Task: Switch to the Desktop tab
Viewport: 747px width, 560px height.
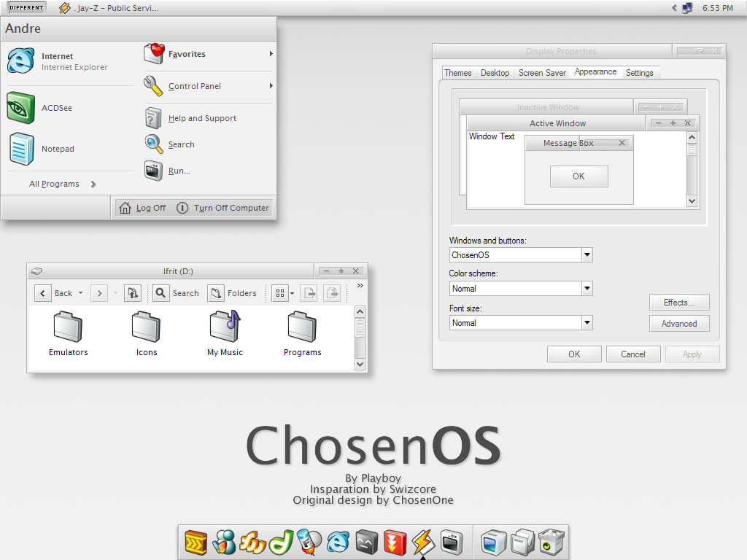Action: (495, 73)
